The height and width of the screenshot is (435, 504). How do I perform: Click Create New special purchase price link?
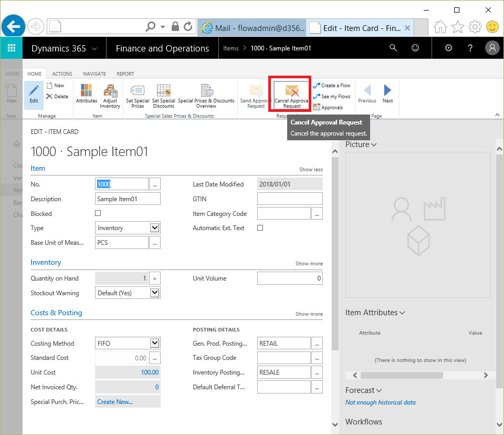[115, 402]
